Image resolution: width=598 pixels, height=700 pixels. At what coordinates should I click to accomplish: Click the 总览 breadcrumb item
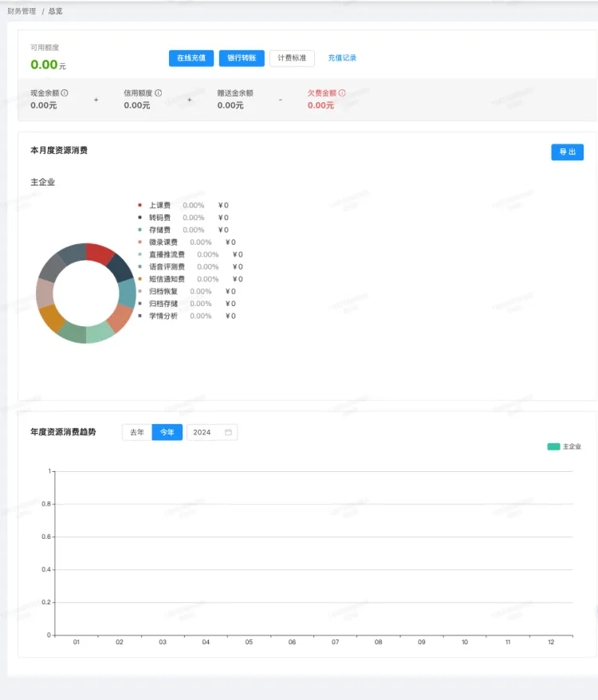[56, 11]
